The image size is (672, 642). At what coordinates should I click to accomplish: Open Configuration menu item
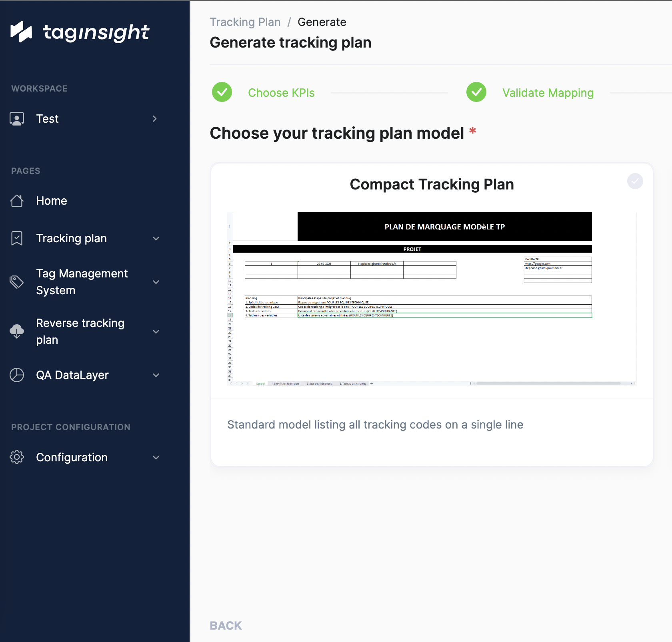coord(72,457)
